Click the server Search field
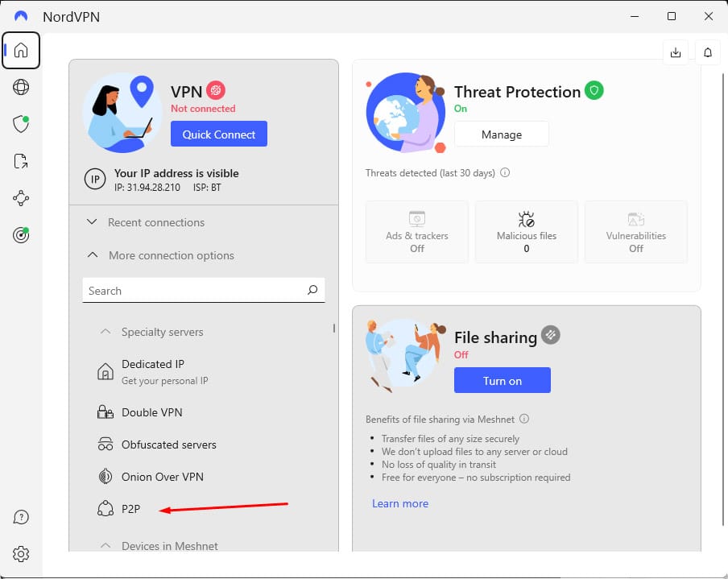 coord(204,291)
